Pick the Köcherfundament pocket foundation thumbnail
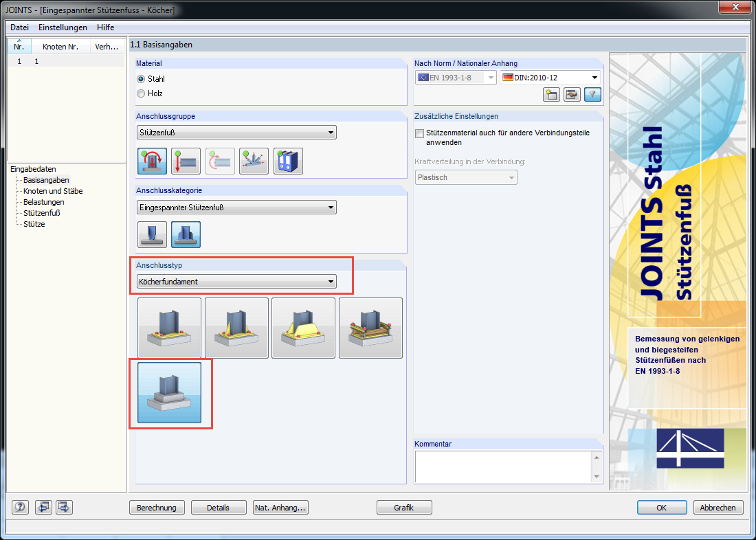This screenshot has width=756, height=540. (x=169, y=392)
